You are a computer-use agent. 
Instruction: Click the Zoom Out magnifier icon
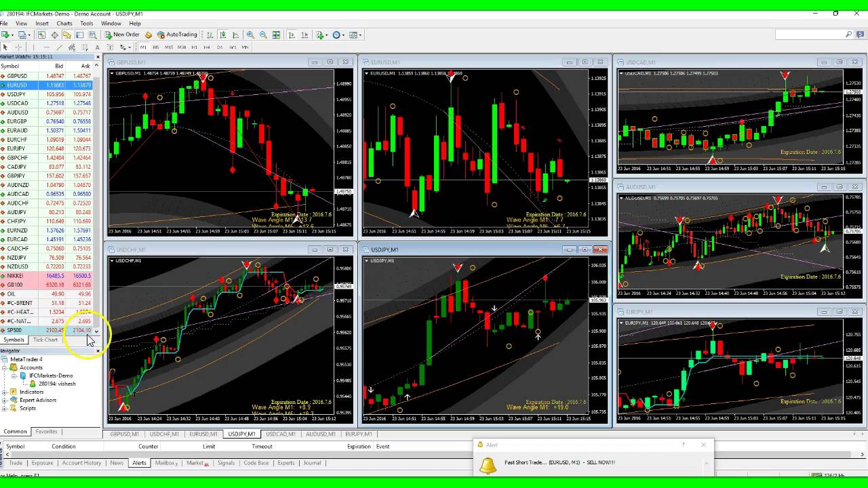tap(263, 35)
